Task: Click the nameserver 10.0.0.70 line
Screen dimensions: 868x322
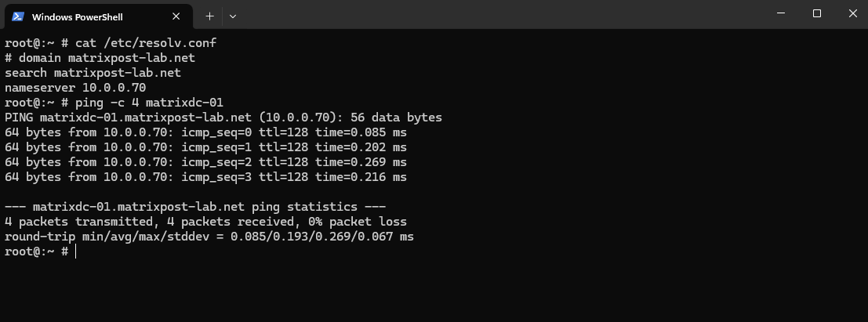Action: coord(75,88)
